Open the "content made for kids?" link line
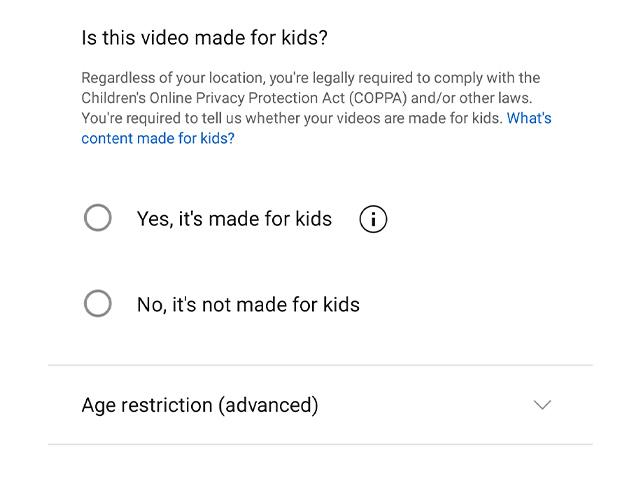 click(158, 138)
